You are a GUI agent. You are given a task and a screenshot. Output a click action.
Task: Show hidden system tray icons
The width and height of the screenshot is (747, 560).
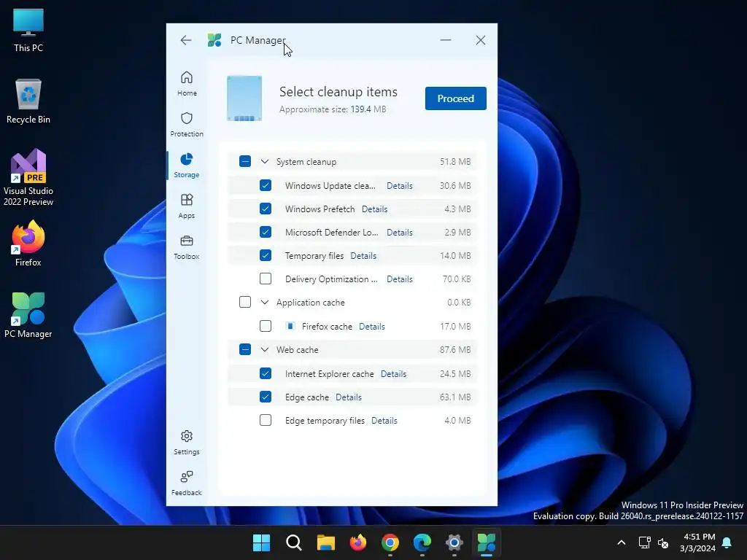622,542
